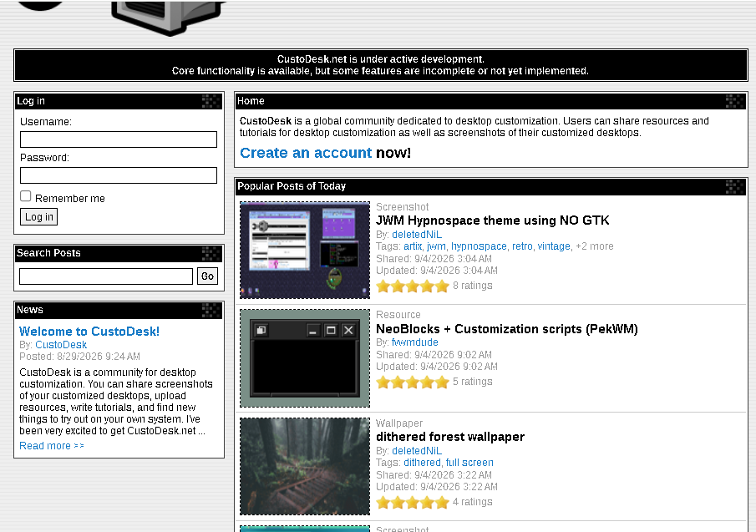This screenshot has height=532, width=756.
Task: Click the star rating of JWM Hypnospace post
Action: tap(413, 286)
